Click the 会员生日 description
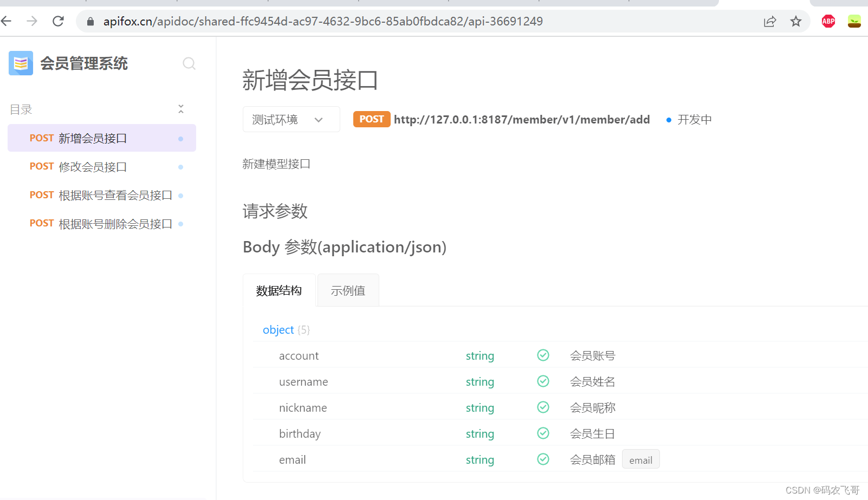 pos(593,434)
